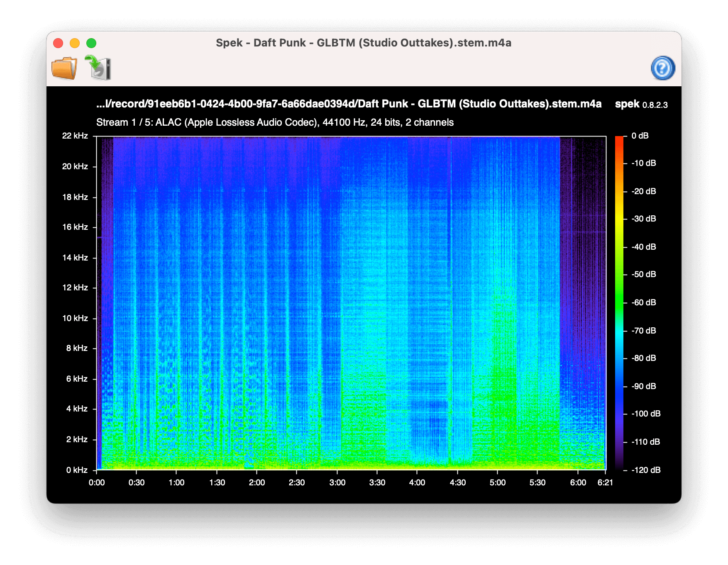Open a file with the folder icon
Screen dimensions: 728x565
64,68
